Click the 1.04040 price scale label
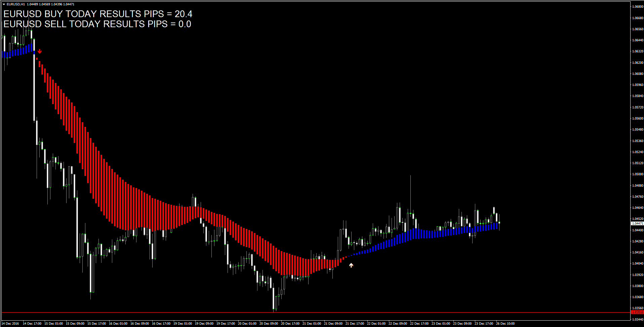Image resolution: width=644 pixels, height=327 pixels. [x=638, y=264]
